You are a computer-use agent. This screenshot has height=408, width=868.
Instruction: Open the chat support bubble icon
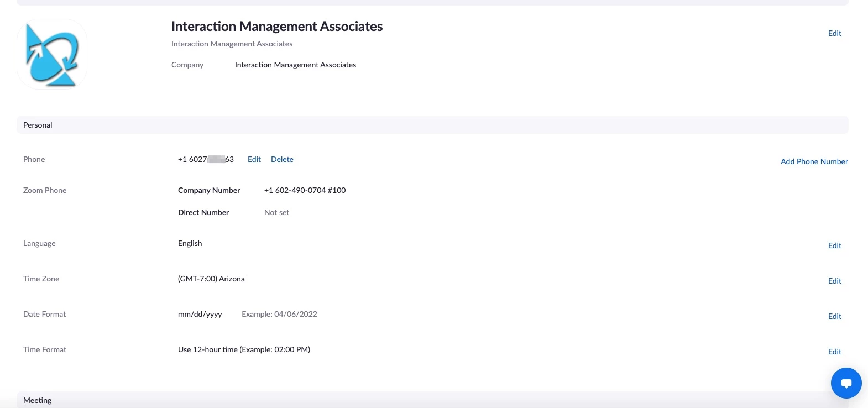pyautogui.click(x=846, y=383)
